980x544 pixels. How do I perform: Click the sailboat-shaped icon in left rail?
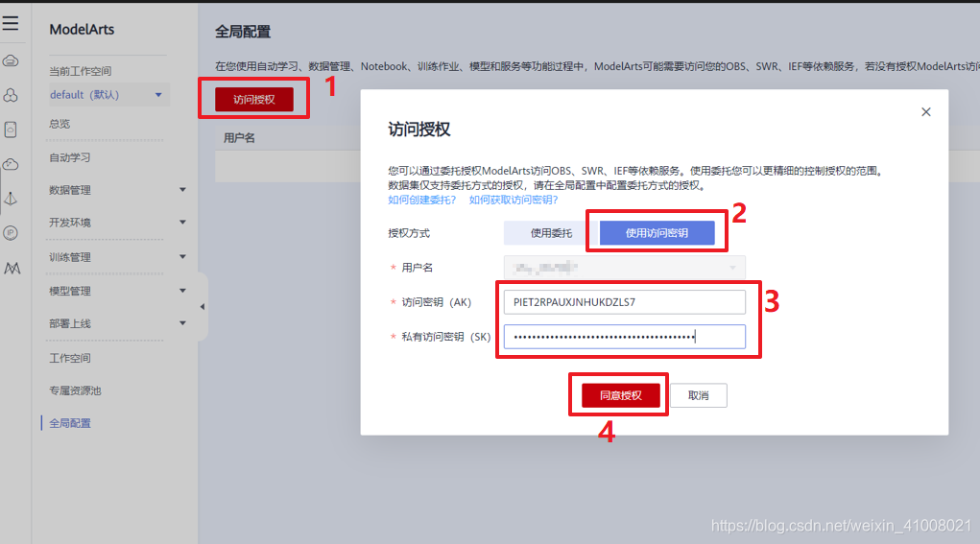[x=11, y=199]
